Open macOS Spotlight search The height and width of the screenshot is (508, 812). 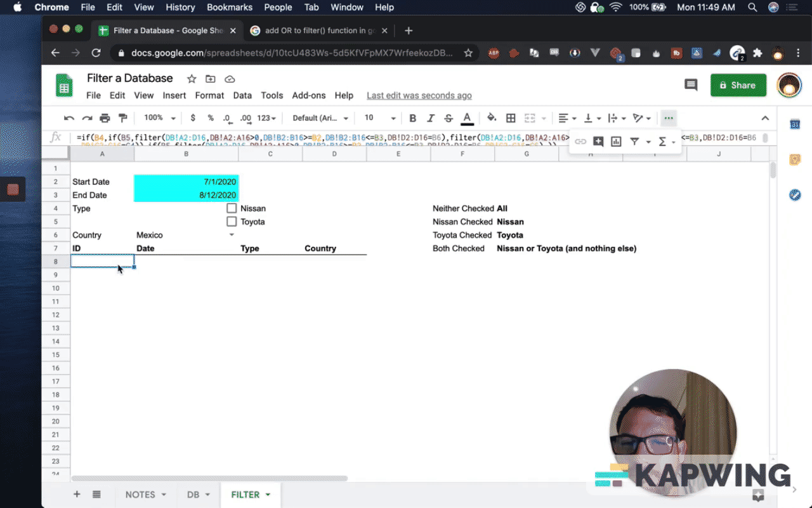752,8
